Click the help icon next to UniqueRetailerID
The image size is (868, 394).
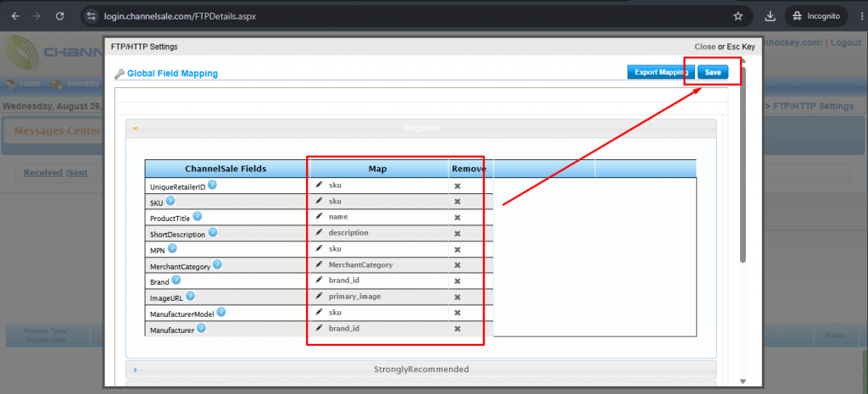pos(212,186)
